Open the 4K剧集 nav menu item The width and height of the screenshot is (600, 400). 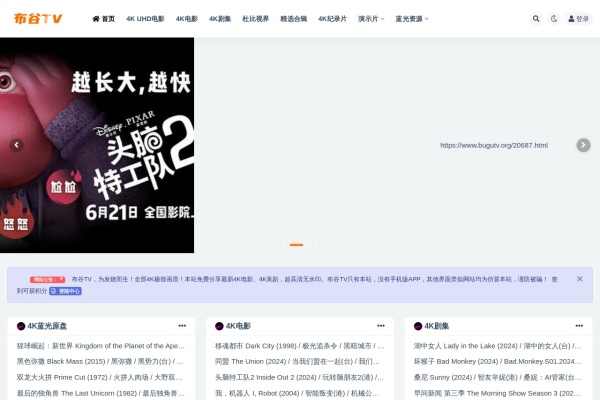pos(220,18)
